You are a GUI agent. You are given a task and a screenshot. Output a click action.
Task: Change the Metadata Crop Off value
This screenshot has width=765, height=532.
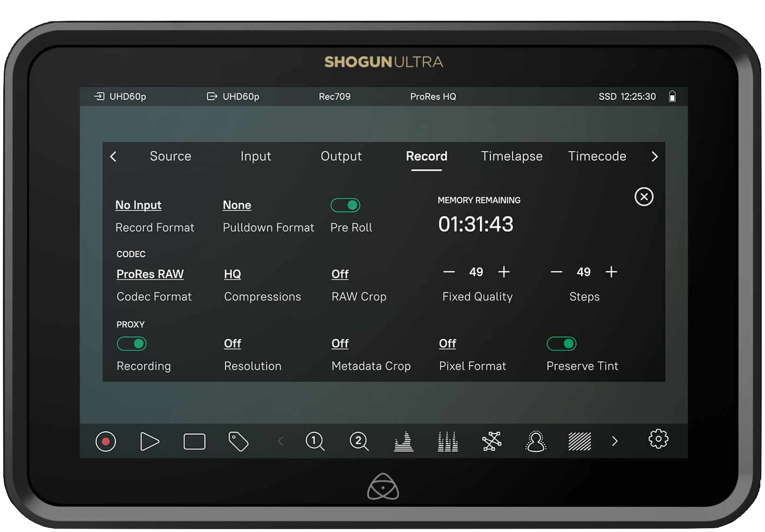pos(340,344)
